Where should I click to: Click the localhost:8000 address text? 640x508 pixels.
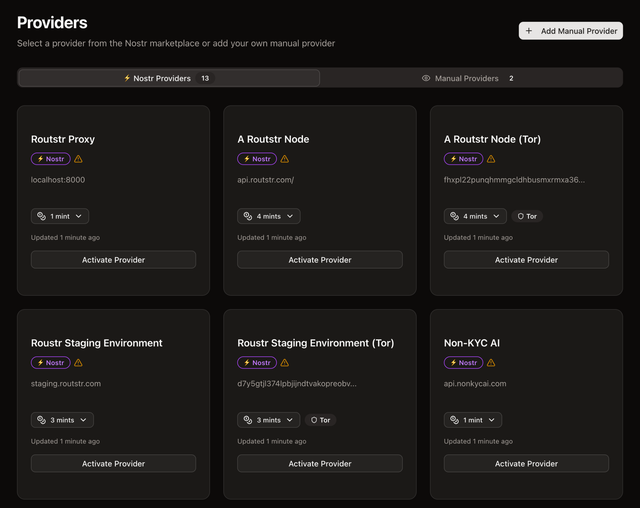tap(58, 180)
